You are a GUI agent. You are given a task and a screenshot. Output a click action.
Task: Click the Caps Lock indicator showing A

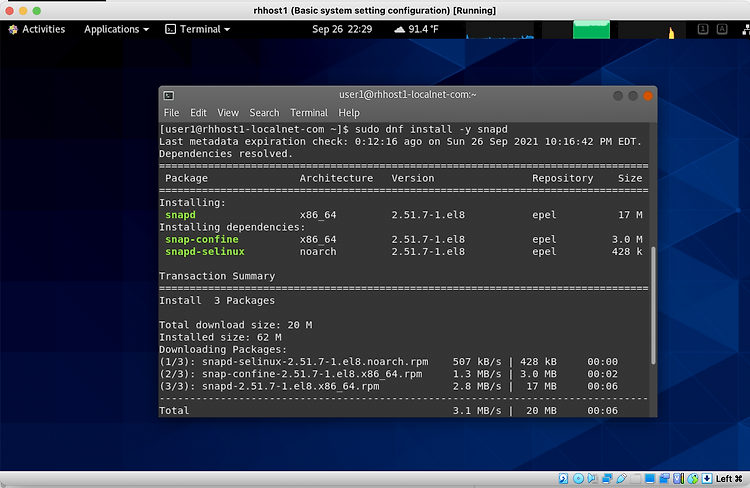tap(722, 29)
